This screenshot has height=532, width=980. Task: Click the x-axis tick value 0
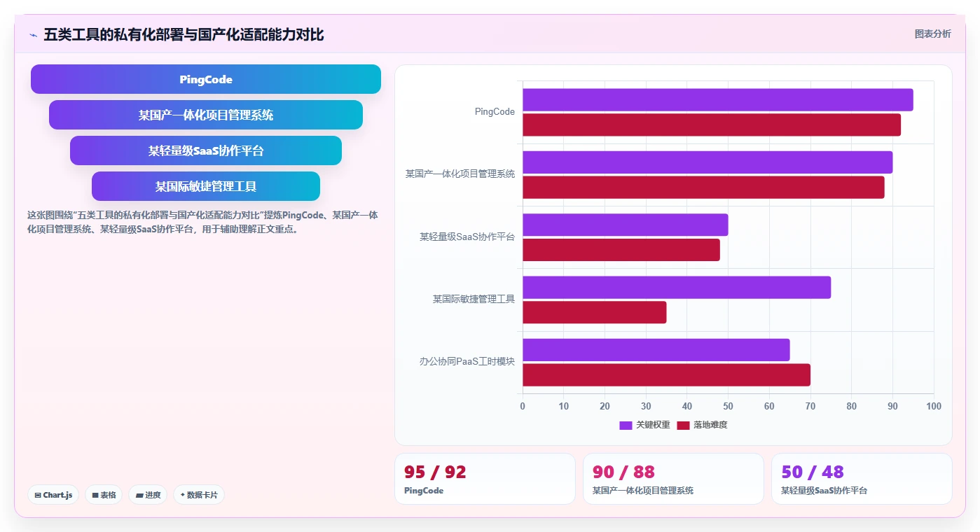(523, 406)
